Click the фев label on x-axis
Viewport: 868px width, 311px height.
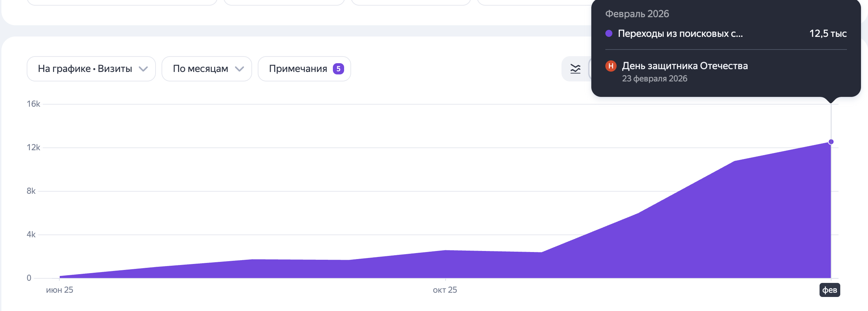coord(829,290)
